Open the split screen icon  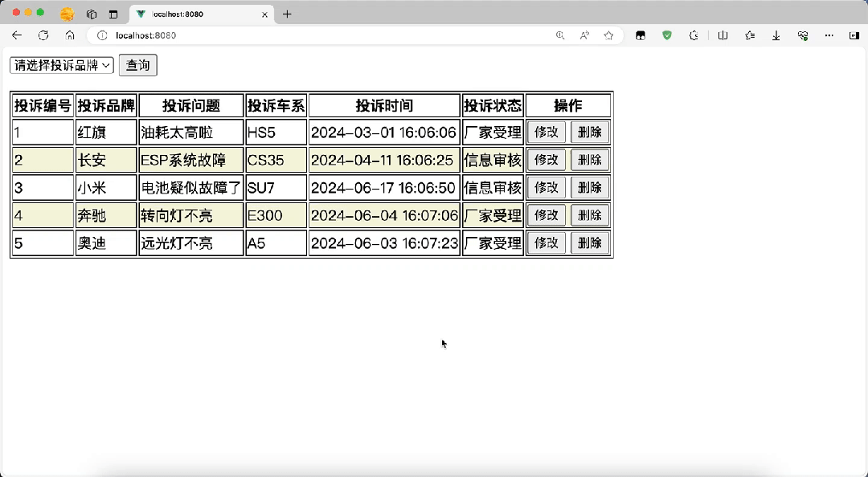[x=723, y=35]
